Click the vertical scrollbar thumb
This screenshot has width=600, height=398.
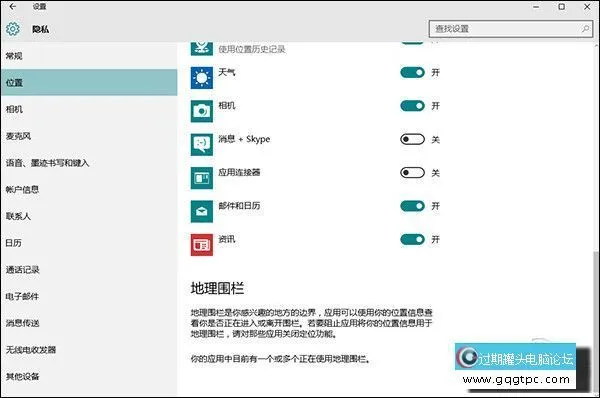point(596,321)
